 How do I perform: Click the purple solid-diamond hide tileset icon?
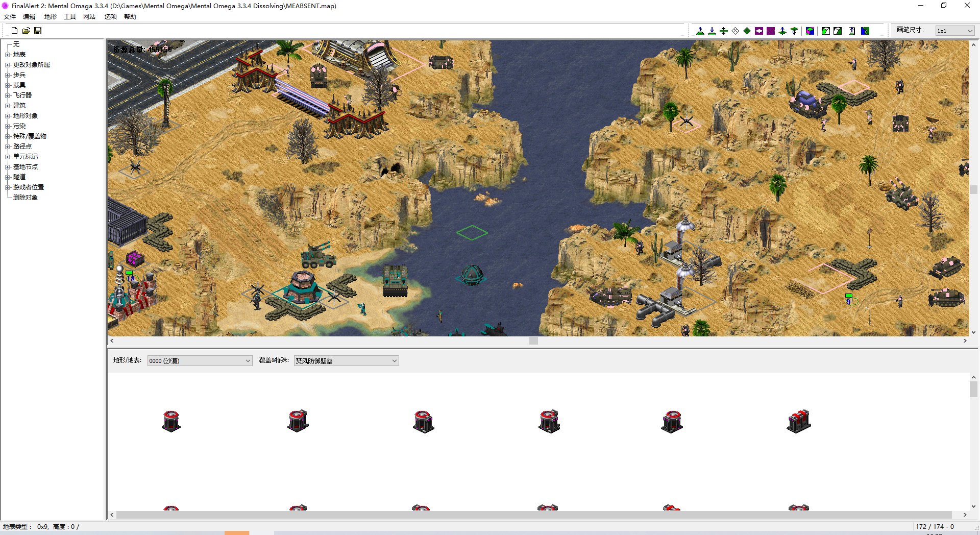[x=759, y=31]
